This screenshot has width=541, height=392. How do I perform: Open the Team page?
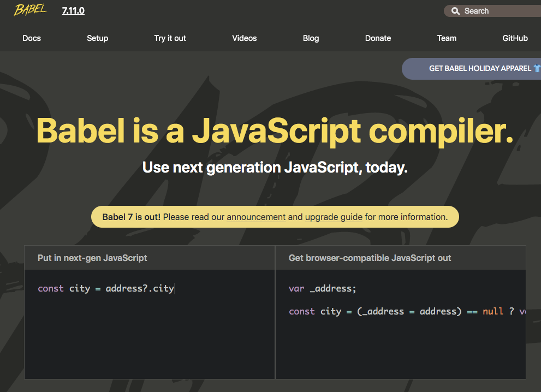[447, 38]
